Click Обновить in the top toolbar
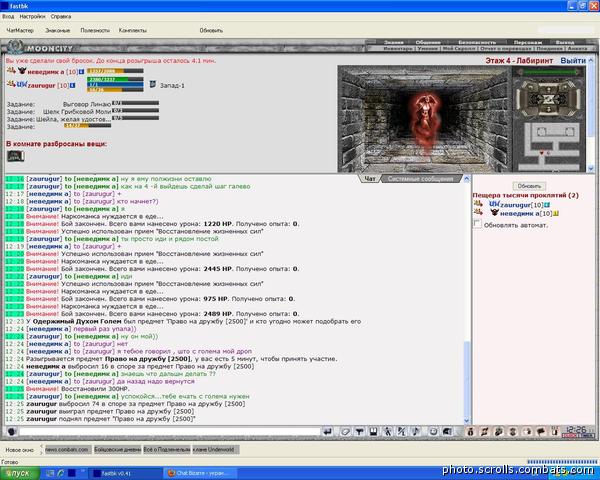Image resolution: width=600 pixels, height=480 pixels. point(211,30)
